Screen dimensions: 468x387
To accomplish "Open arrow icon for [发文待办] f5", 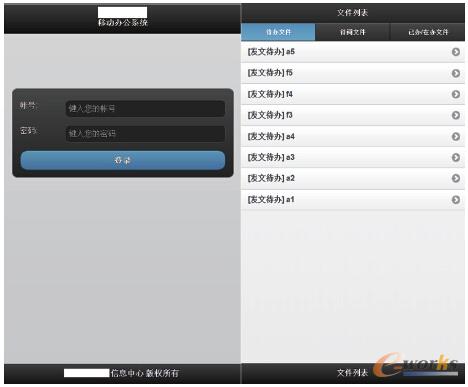I will click(456, 73).
